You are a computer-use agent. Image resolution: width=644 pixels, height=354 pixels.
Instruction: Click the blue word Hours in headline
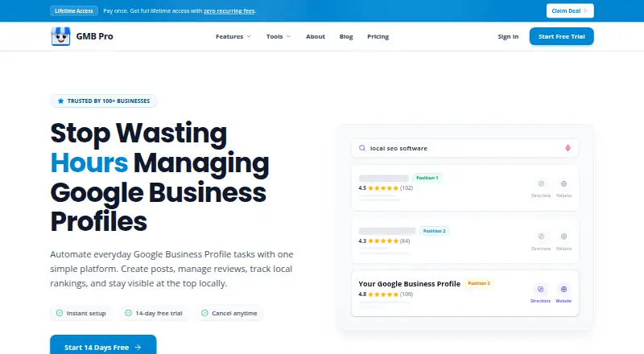(89, 163)
